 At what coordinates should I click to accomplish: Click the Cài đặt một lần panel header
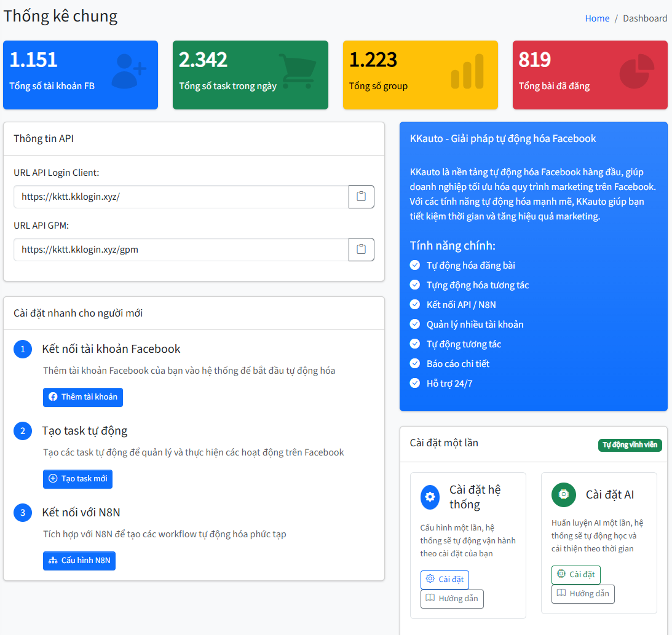(444, 443)
